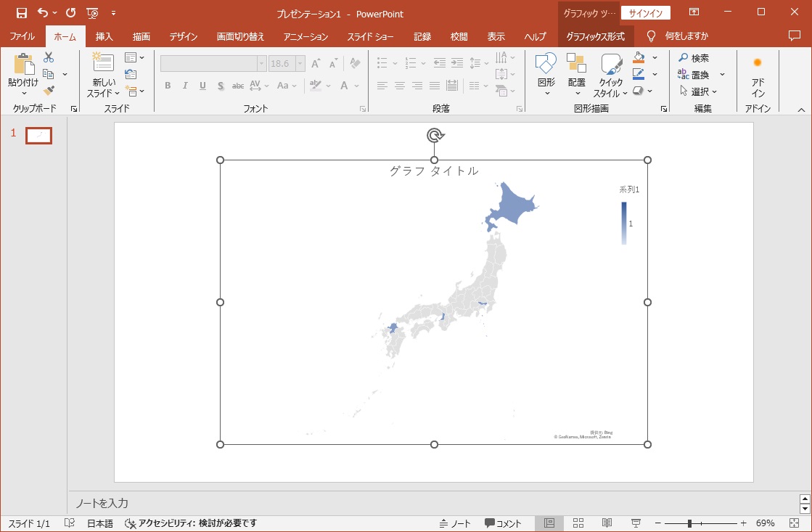
Task: Click the Format Painter brush icon
Action: point(49,91)
